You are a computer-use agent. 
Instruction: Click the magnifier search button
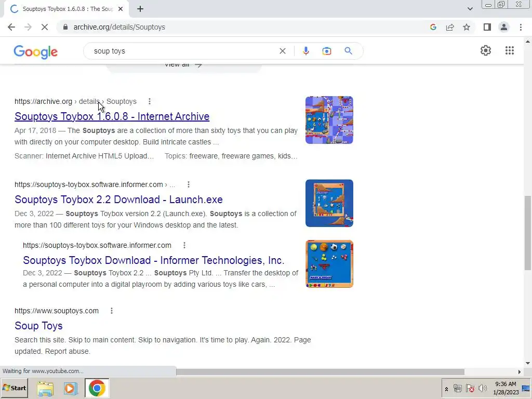click(348, 51)
